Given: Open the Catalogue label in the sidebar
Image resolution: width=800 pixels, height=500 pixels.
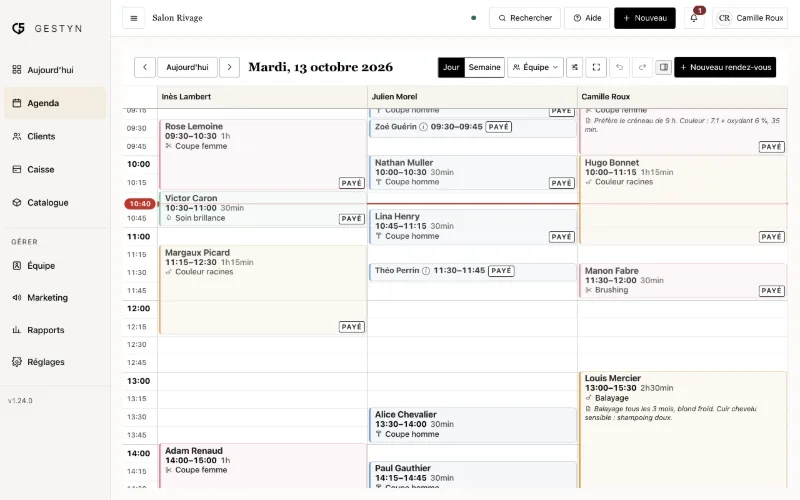Looking at the screenshot, I should click(x=48, y=203).
